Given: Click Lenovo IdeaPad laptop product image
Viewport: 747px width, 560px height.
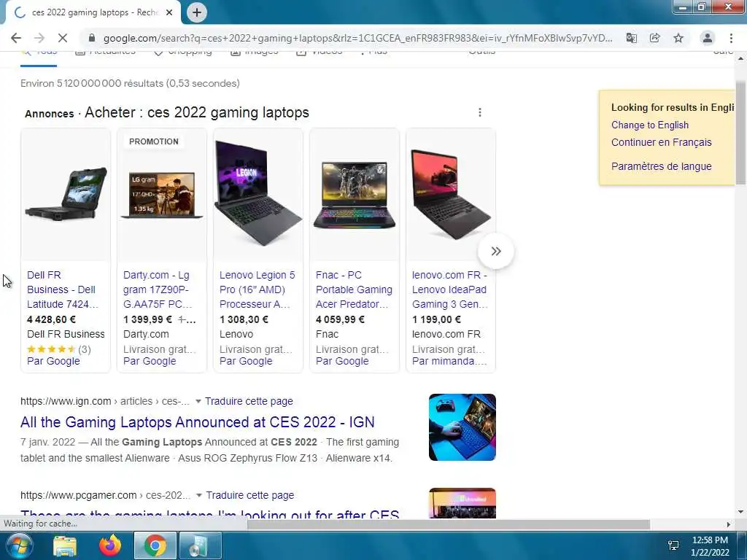Looking at the screenshot, I should [451, 194].
